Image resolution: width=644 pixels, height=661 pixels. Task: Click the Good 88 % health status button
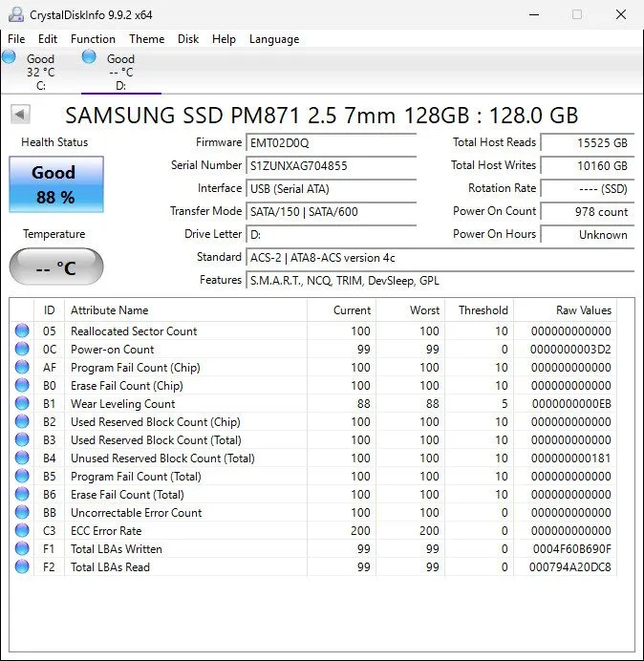[x=56, y=184]
